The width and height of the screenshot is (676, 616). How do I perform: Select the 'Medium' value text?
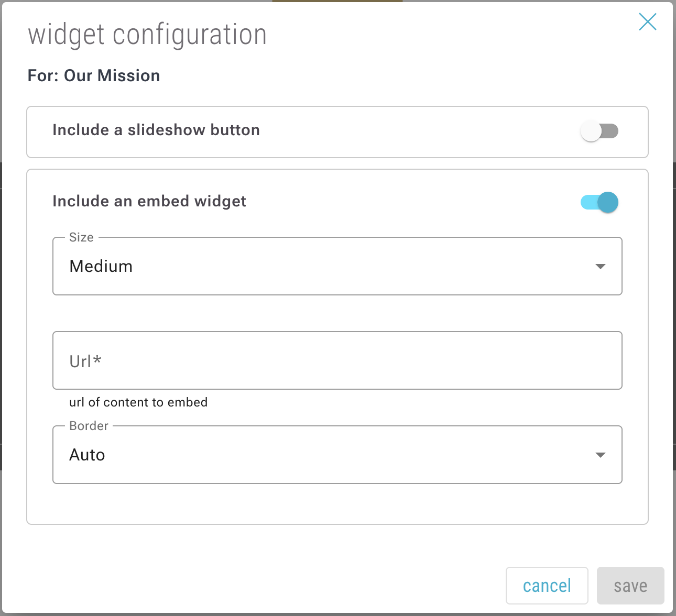pos(101,266)
